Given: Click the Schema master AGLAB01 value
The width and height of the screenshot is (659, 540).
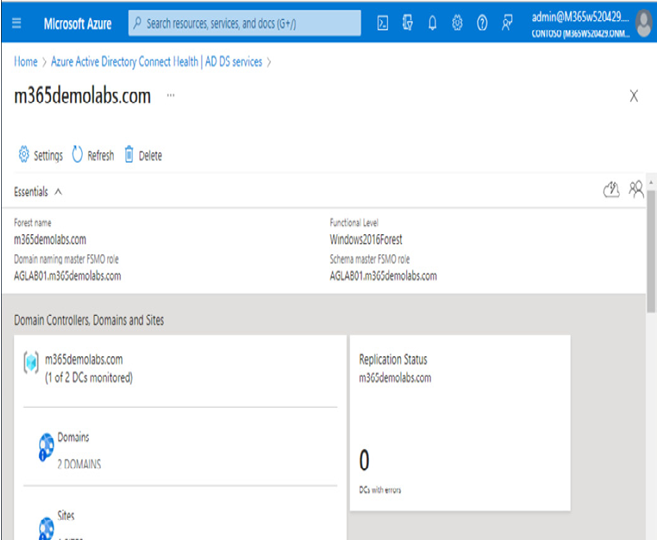Looking at the screenshot, I should 383,276.
